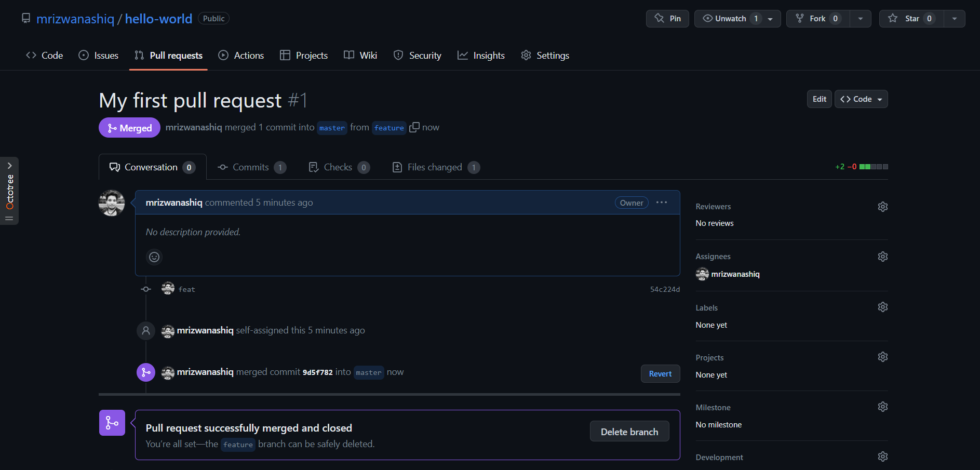Click the feature branch label in the header
The image size is (980, 470).
pos(389,128)
